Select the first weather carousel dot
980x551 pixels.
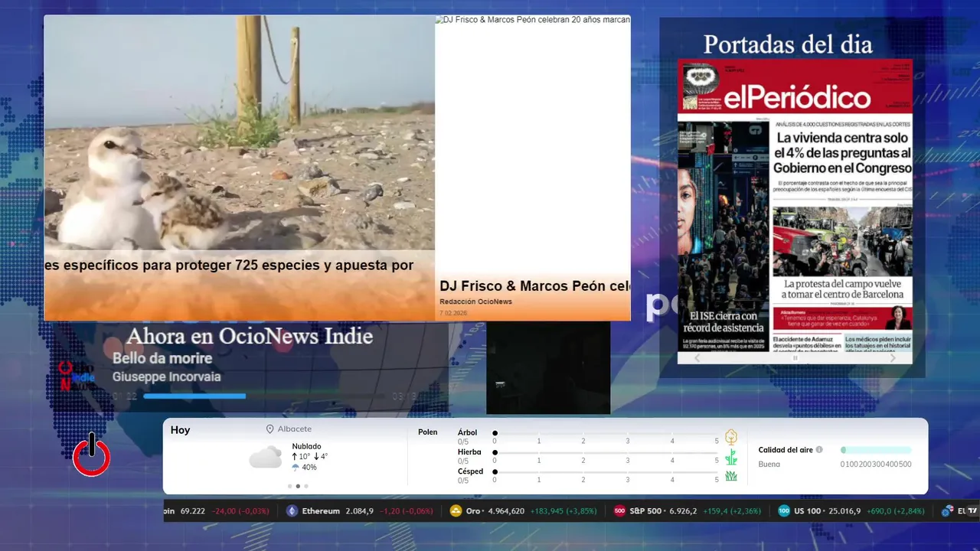289,486
